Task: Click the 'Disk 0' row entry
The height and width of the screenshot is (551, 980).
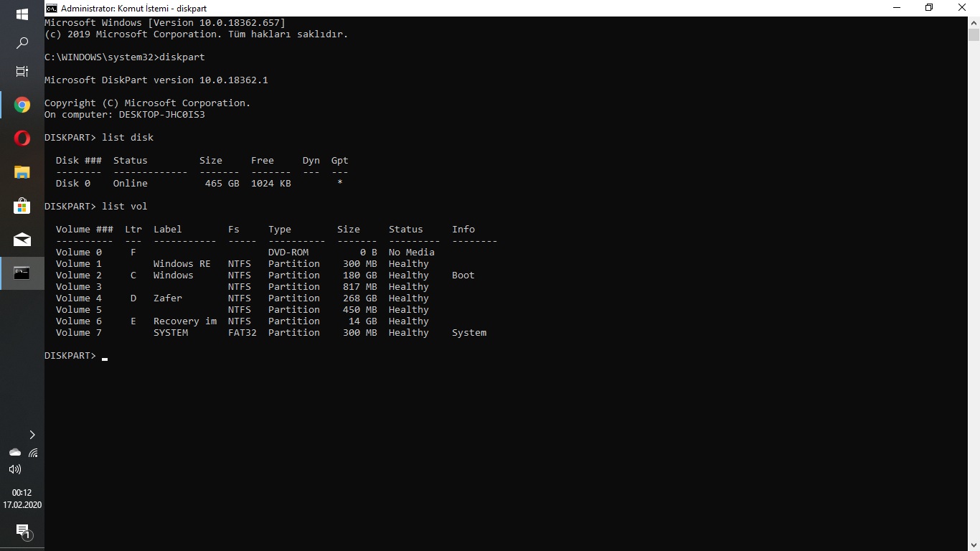Action: (x=73, y=183)
